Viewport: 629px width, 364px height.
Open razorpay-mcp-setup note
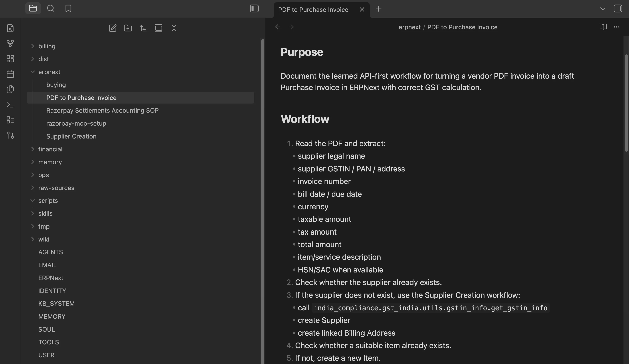coord(76,123)
